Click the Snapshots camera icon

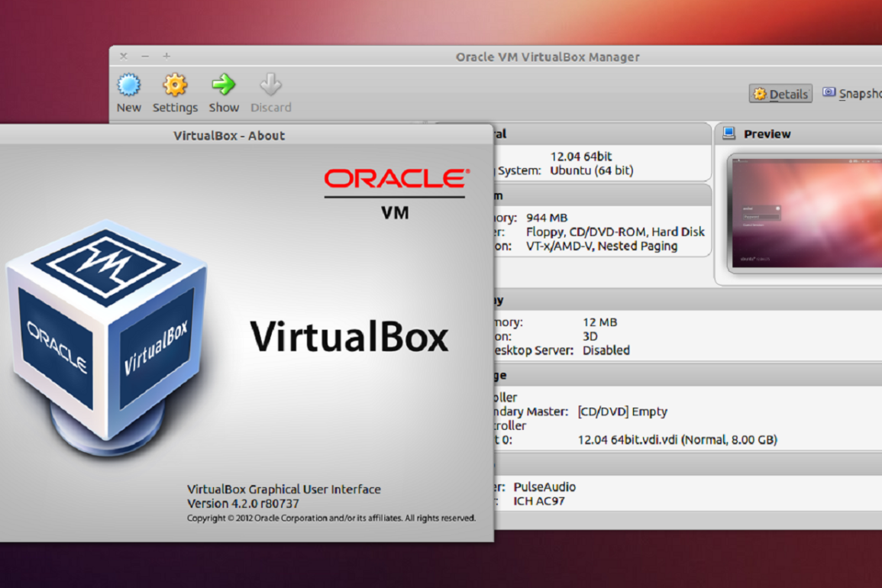[829, 93]
